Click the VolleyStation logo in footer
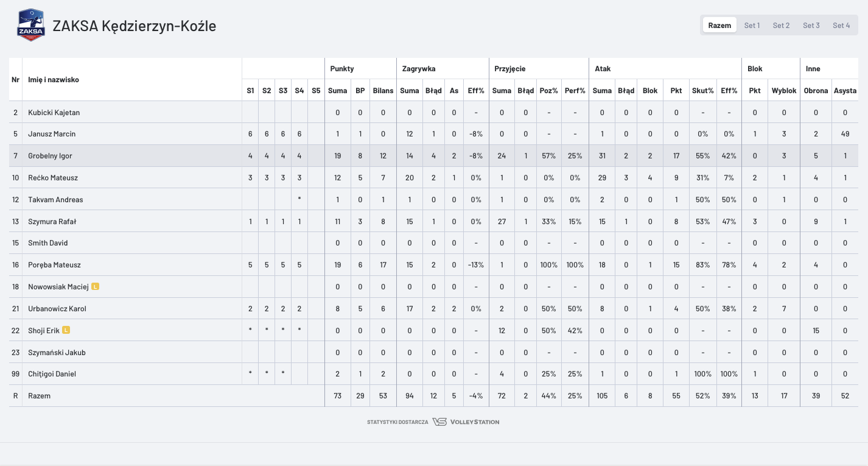The image size is (868, 466). click(x=466, y=422)
